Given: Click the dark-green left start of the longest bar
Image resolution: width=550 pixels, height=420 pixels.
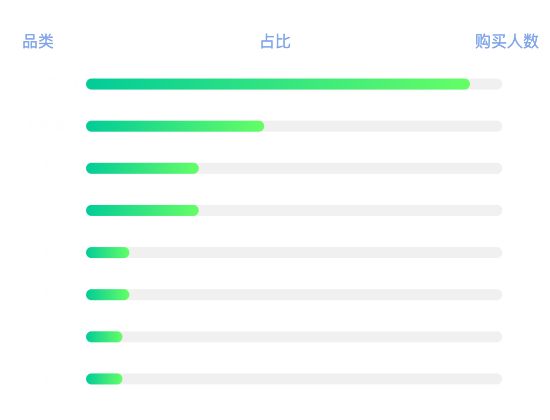Looking at the screenshot, I should (x=93, y=84).
